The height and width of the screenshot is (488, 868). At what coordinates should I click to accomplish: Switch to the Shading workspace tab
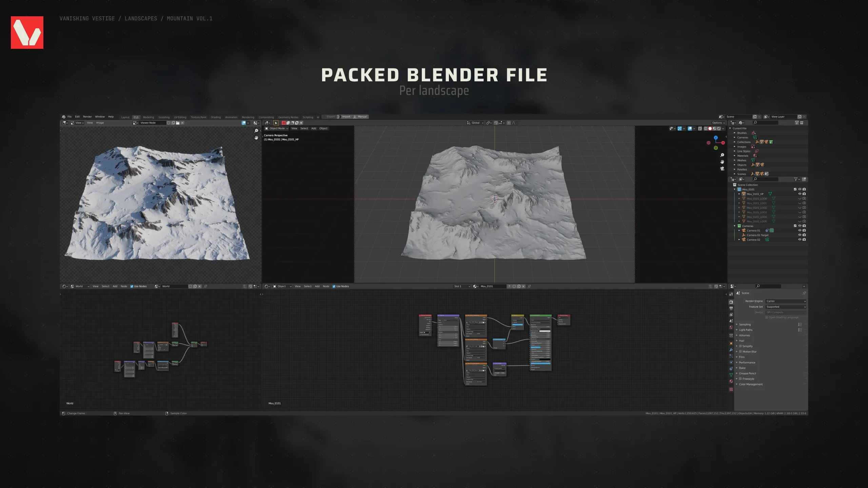click(x=215, y=117)
